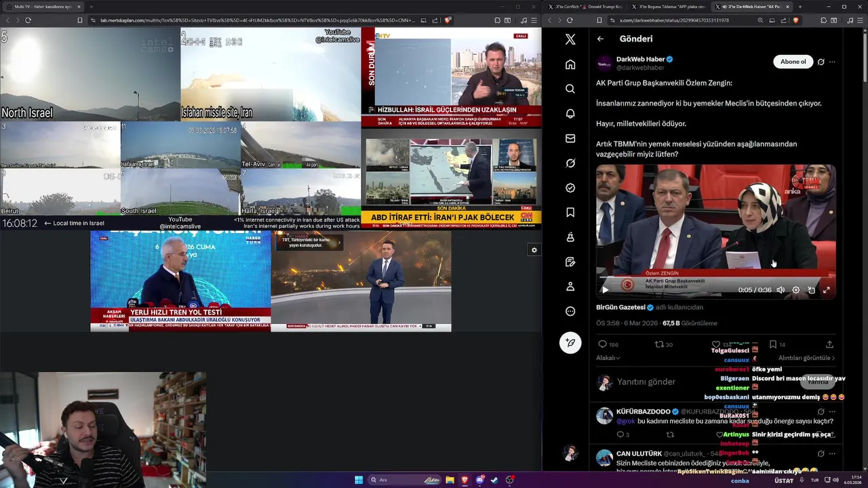
Task: Open the right browser hamburger menu
Action: (x=860, y=20)
